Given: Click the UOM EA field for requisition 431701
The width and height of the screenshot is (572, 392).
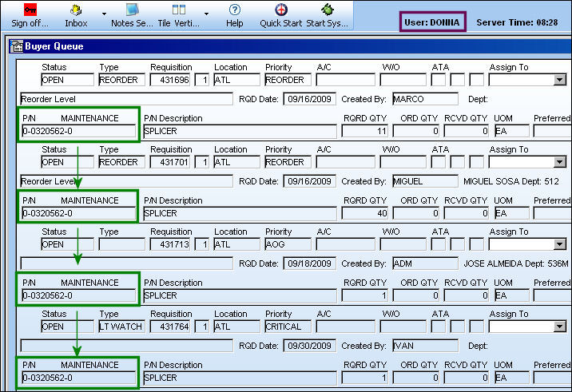Looking at the screenshot, I should 512,213.
